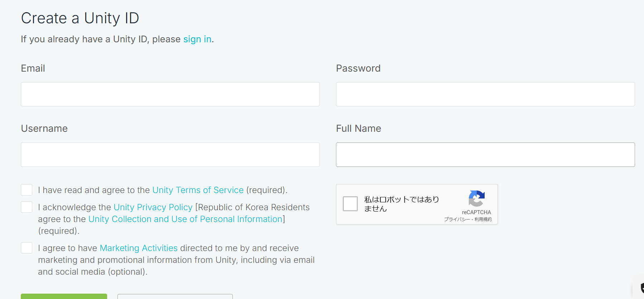Viewport: 644px width, 299px height.
Task: Focus the Password input box
Action: click(x=485, y=94)
